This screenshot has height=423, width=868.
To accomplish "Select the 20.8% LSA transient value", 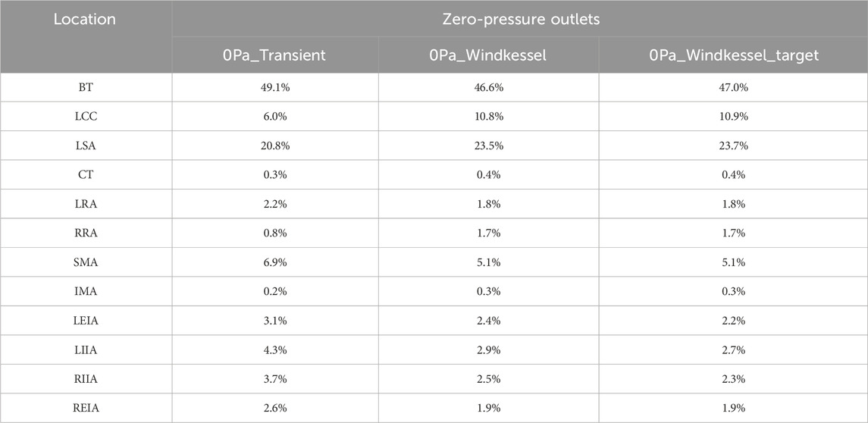I will pyautogui.click(x=274, y=146).
